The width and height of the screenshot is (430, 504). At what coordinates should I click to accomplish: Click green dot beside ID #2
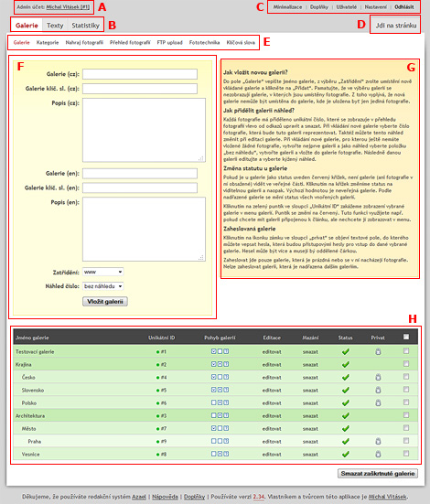(158, 365)
